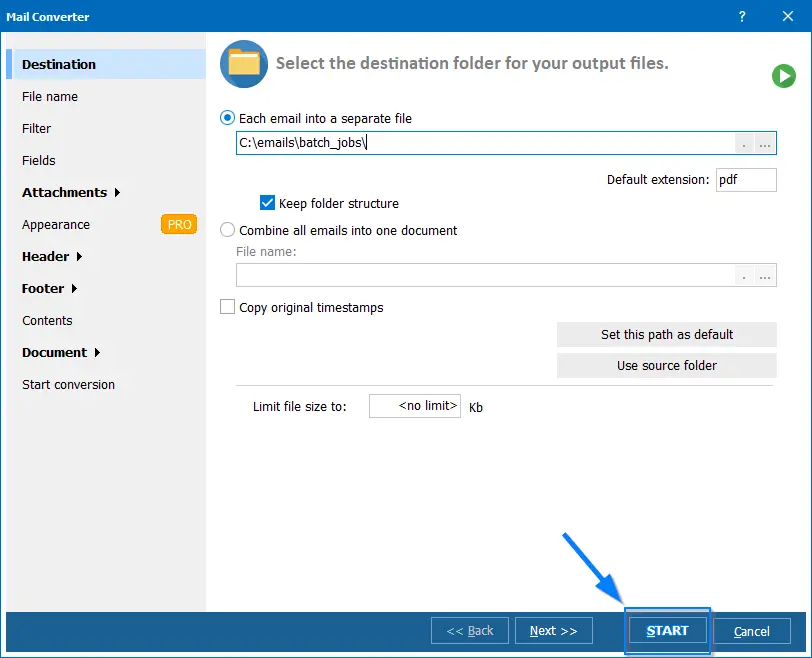Image resolution: width=812 pixels, height=658 pixels.
Task: Open the Fields settings page
Action: (38, 160)
